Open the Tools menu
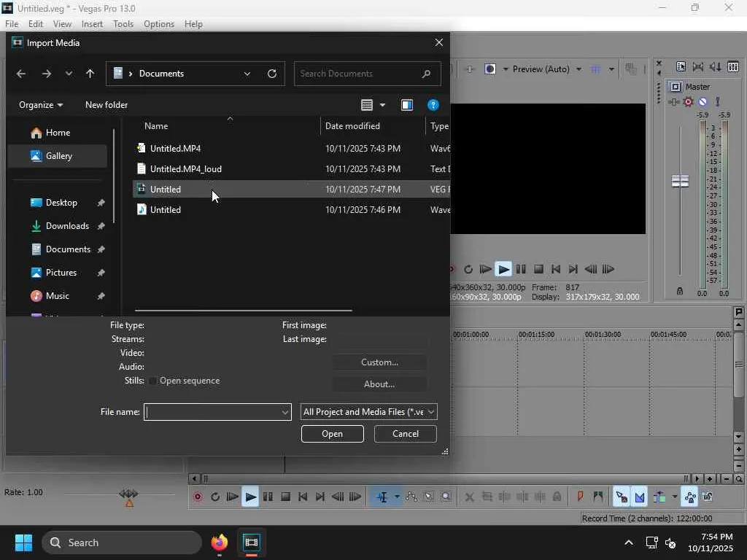This screenshot has height=560, width=747. tap(123, 24)
